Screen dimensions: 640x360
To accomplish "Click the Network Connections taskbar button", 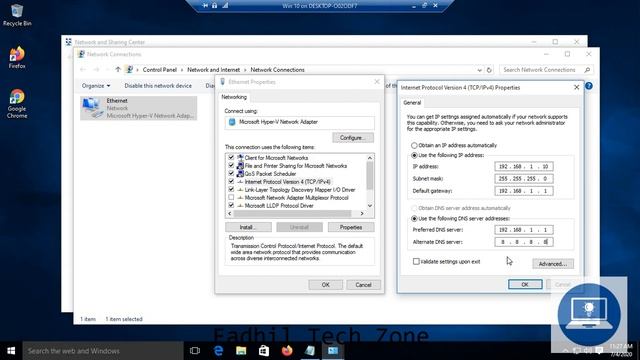I will (333, 351).
